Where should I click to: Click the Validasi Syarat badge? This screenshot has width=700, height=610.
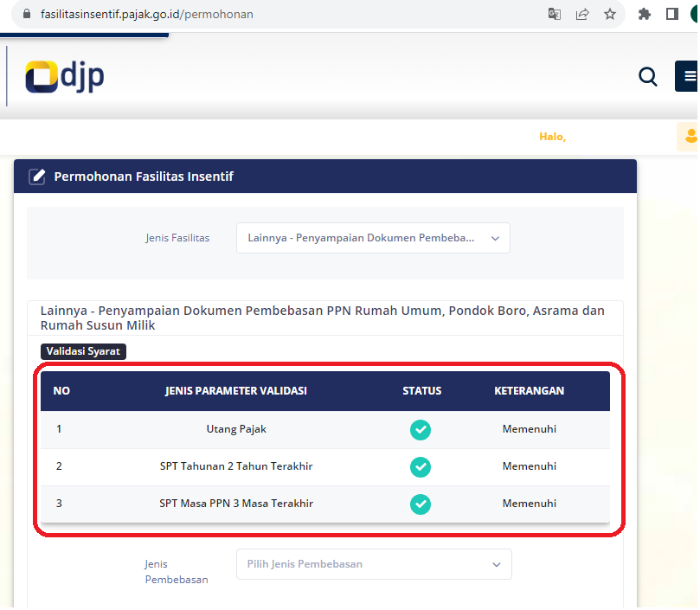(84, 351)
